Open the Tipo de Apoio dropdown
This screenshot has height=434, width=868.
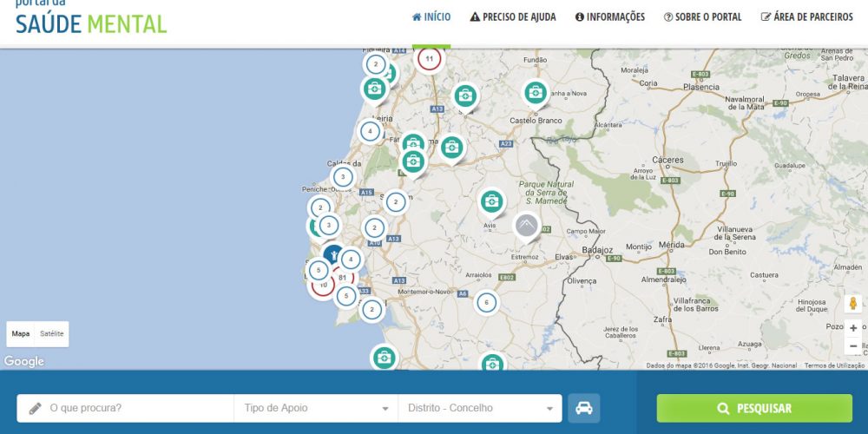pos(316,408)
